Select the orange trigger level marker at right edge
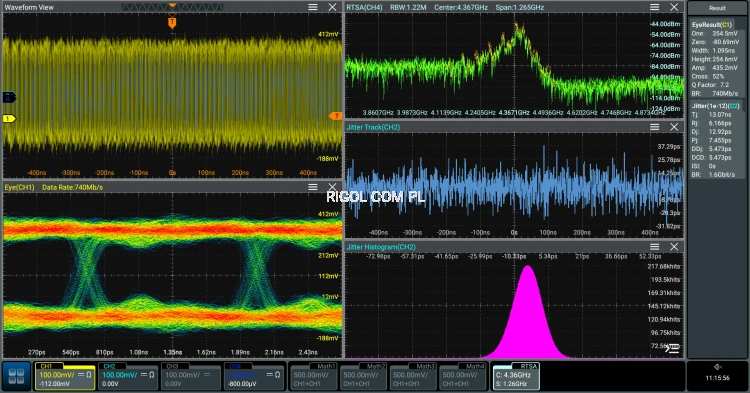Viewport: 750px width, 393px height. coord(336,116)
